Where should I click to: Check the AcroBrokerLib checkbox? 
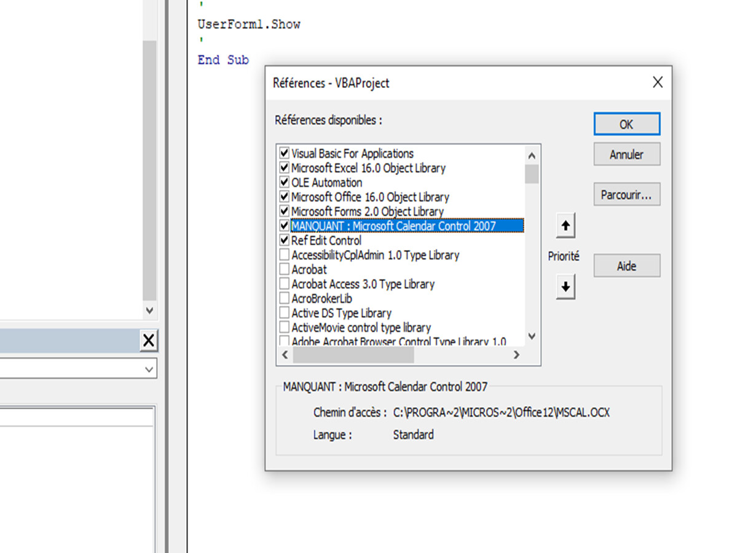click(x=284, y=299)
